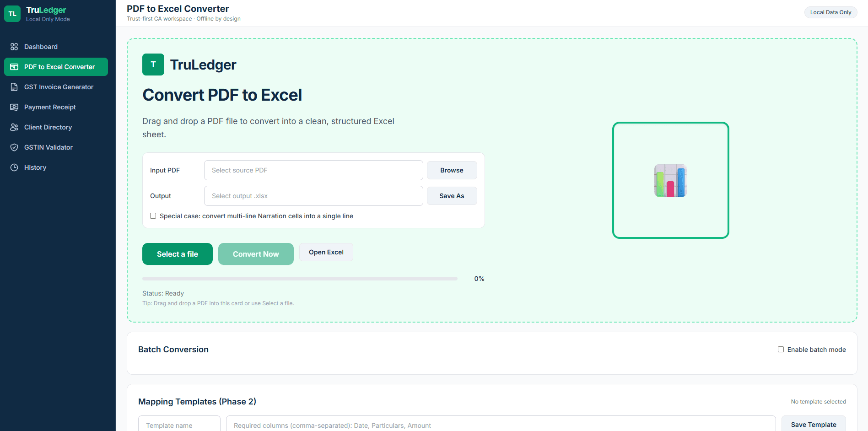The height and width of the screenshot is (431, 868).
Task: Click the conversion progress bar
Action: pyautogui.click(x=300, y=278)
